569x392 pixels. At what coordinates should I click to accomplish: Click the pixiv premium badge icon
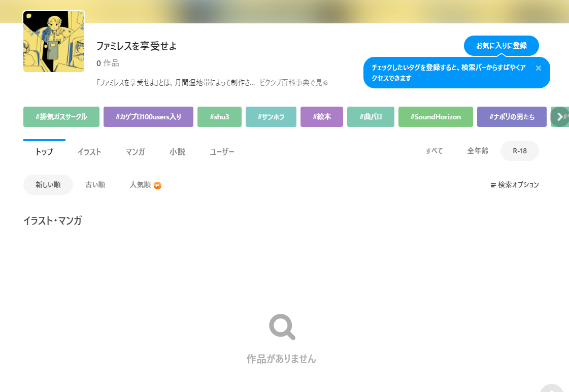tap(157, 185)
